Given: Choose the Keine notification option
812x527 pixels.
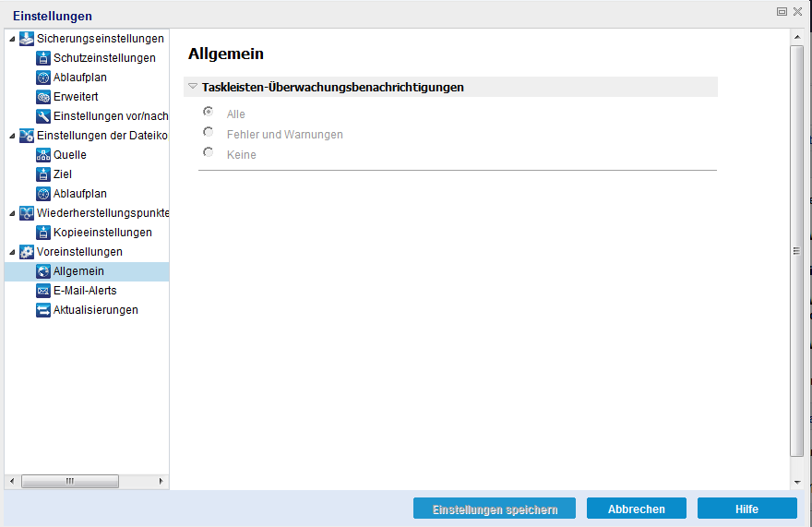Looking at the screenshot, I should [209, 152].
